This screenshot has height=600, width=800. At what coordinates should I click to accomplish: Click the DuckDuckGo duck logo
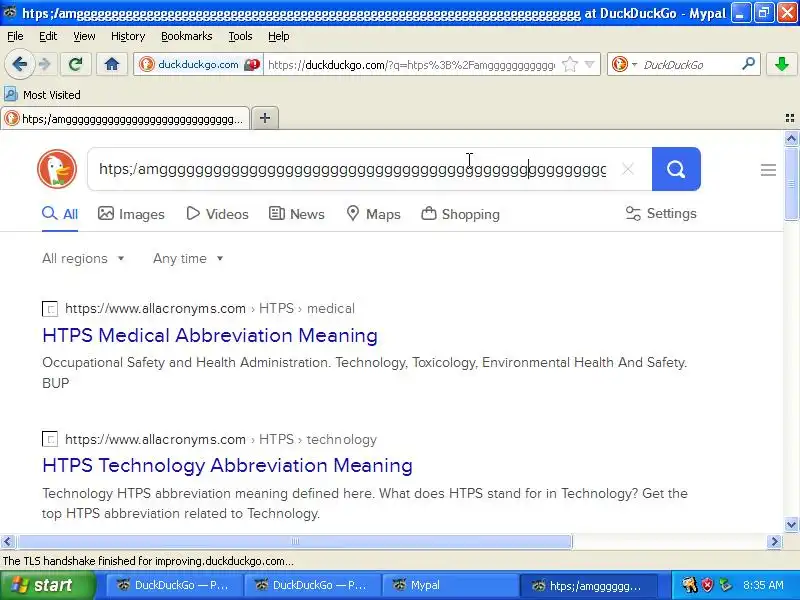[57, 169]
